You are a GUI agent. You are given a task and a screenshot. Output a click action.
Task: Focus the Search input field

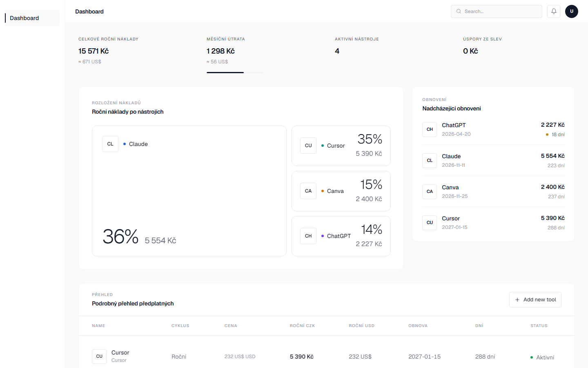tap(500, 11)
